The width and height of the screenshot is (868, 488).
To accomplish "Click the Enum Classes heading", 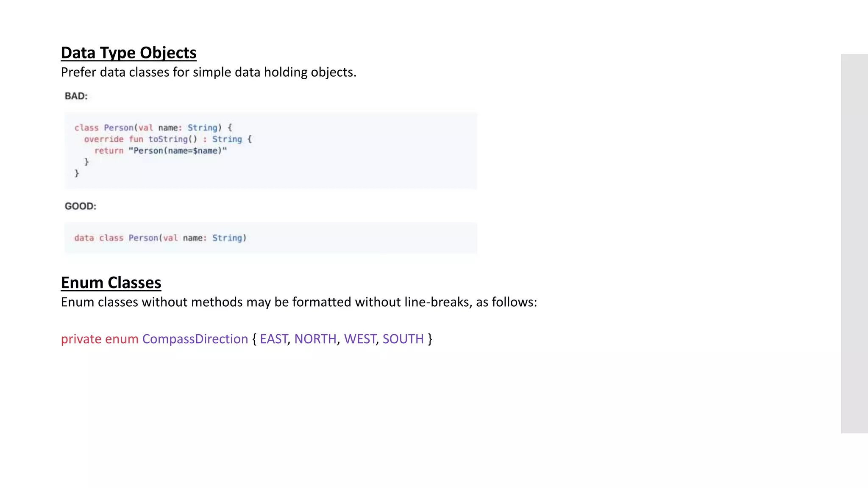I will 111,283.
